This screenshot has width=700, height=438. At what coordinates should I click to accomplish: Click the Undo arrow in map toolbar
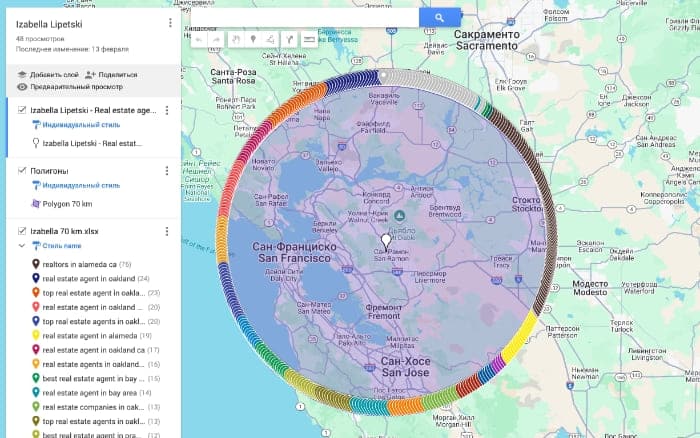tap(199, 40)
